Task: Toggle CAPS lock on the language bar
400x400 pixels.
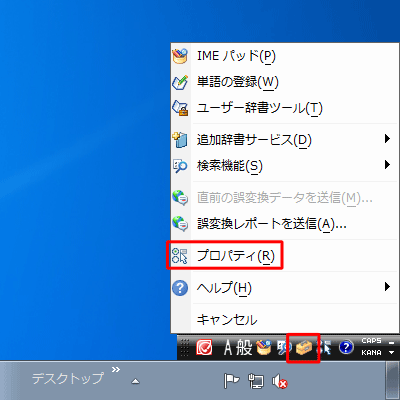Action: tap(371, 341)
